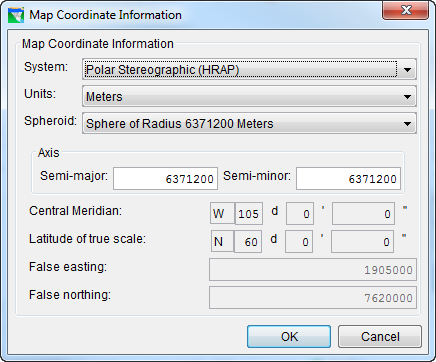Click the Latitude of true scale N field
The image size is (436, 362).
point(222,241)
